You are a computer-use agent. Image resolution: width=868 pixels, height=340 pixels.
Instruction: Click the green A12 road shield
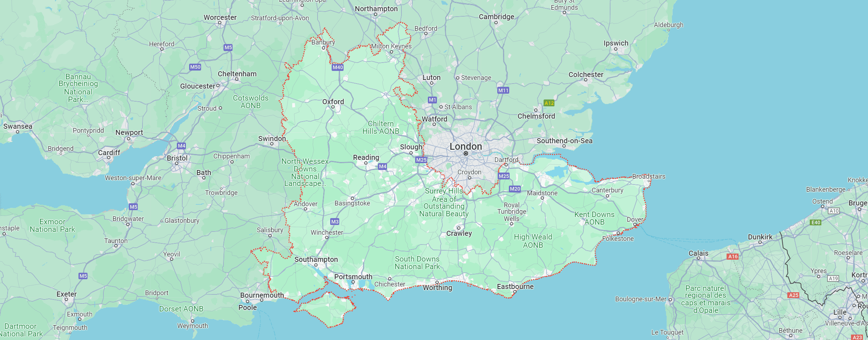pyautogui.click(x=549, y=103)
